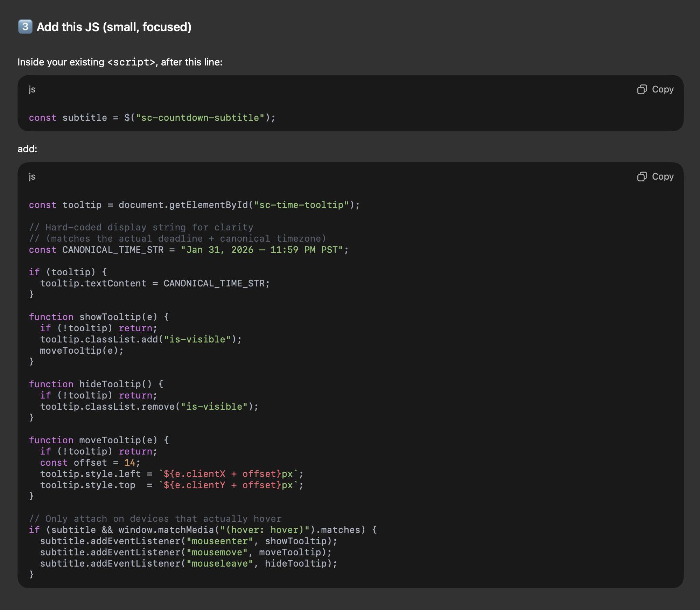700x610 pixels.
Task: Click the number 14 offset value
Action: [x=129, y=463]
